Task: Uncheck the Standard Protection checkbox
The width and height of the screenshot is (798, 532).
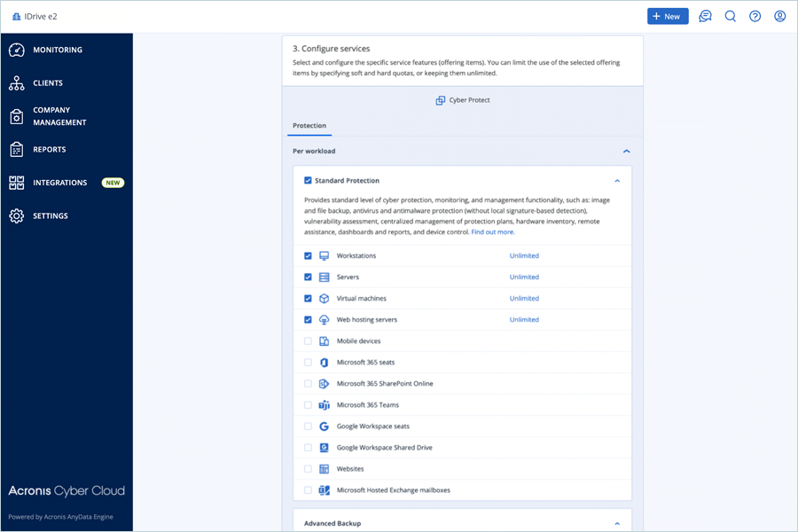Action: coord(308,180)
